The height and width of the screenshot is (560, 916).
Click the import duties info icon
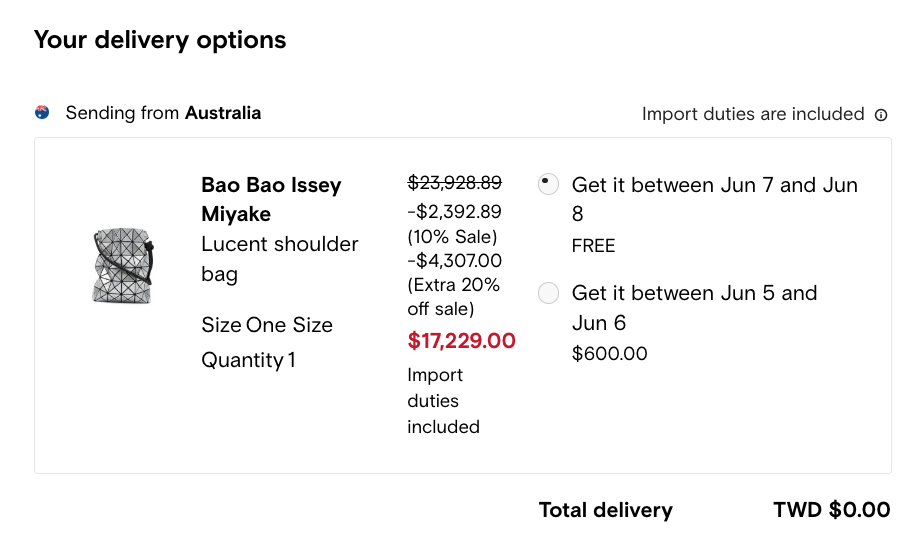coord(881,115)
